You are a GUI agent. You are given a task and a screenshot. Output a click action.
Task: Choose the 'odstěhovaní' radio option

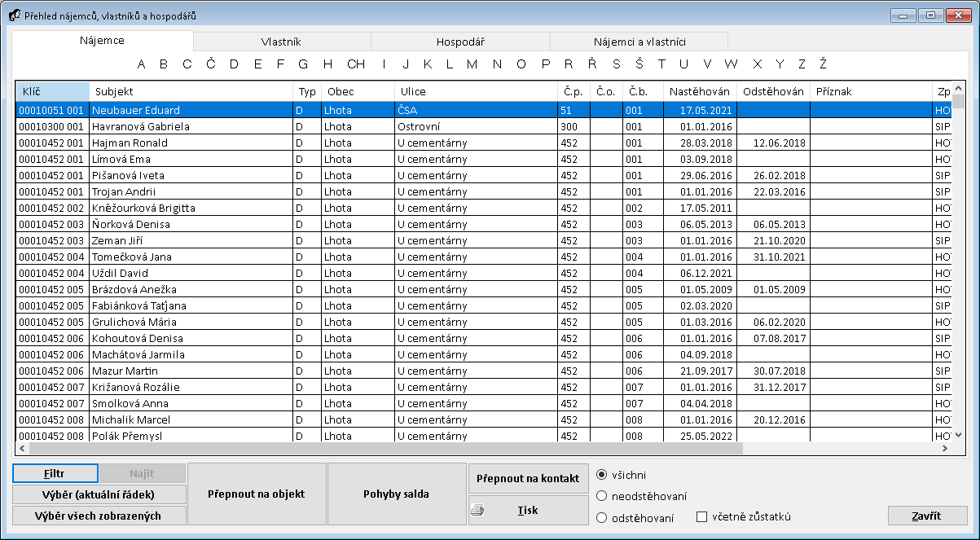[x=602, y=517]
